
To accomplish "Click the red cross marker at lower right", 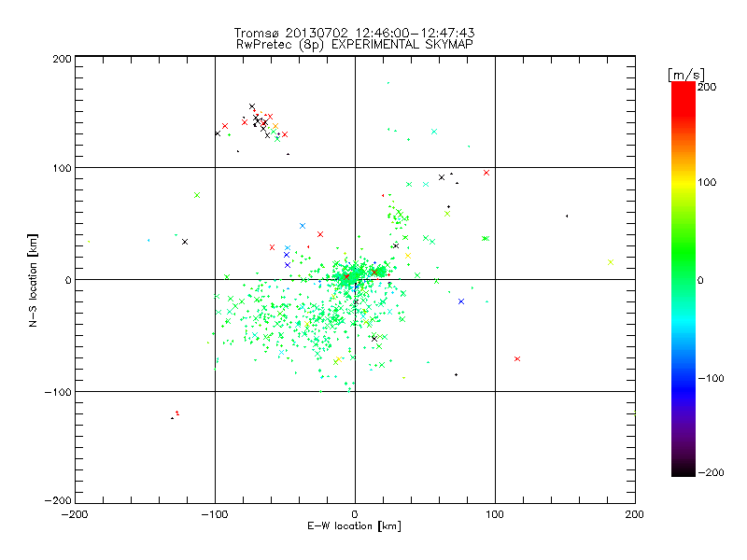I will coord(517,358).
